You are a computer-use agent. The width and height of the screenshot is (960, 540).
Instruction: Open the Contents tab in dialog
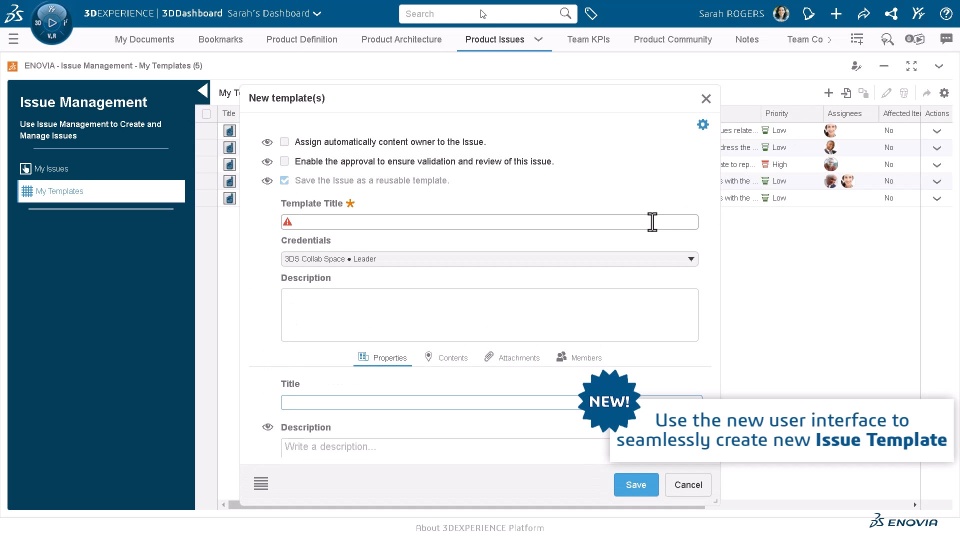(446, 357)
